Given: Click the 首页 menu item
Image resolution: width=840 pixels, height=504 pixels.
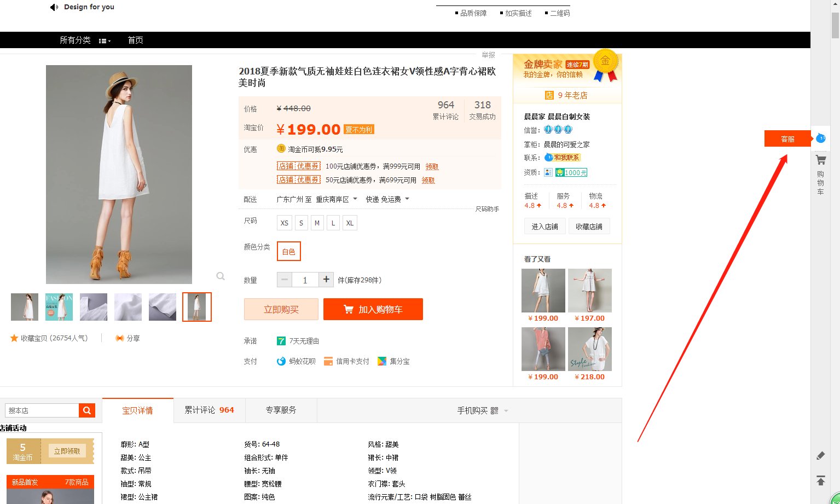Looking at the screenshot, I should tap(135, 39).
